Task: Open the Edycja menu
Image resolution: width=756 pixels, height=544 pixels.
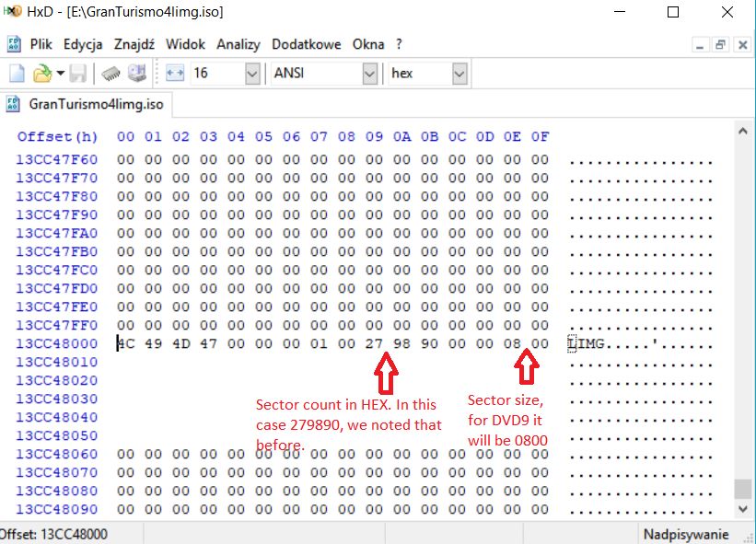Action: (83, 44)
